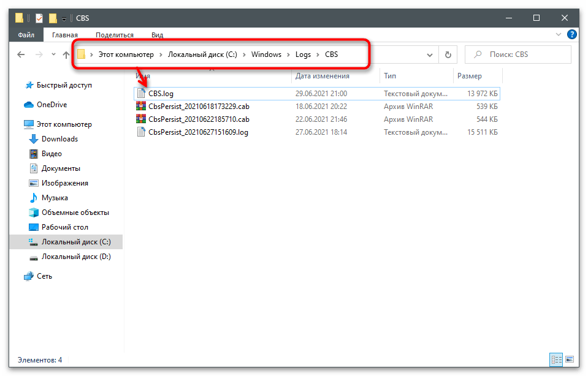Switch to details view icon in status bar
Screen dimensions: 588x376
point(556,359)
